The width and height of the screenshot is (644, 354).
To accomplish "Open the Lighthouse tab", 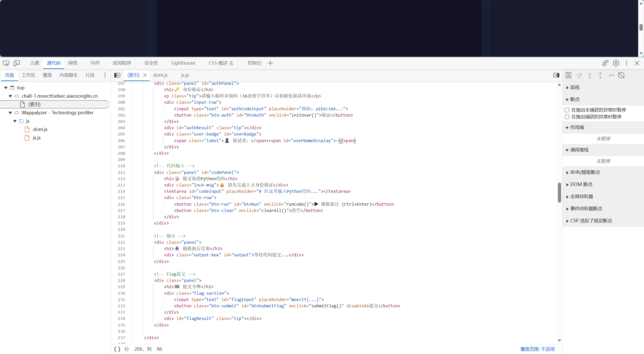I will 183,63.
